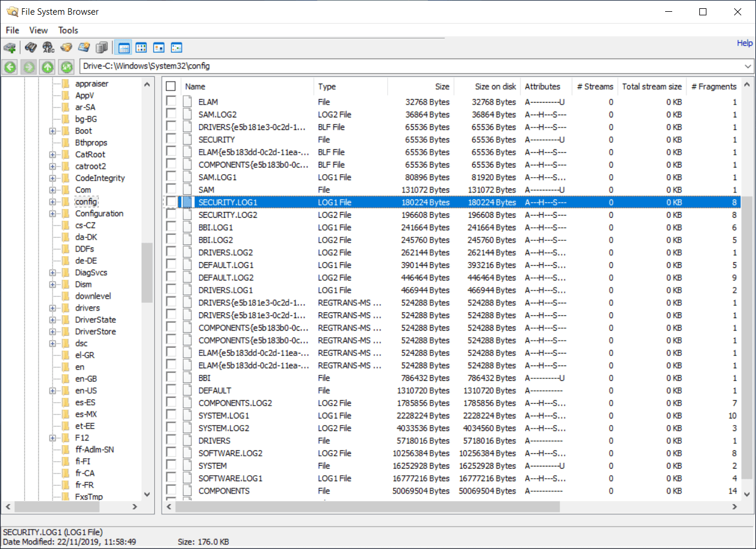Viewport: 756px width, 549px height.
Task: Switch to large icons view mode
Action: tap(140, 47)
